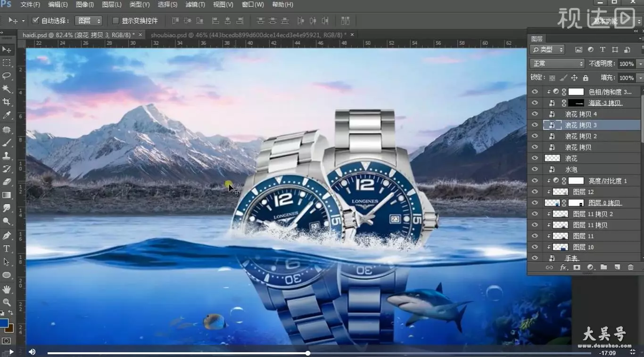Screen dimensions: 644x357
Task: Select the Move tool in the toolbox
Action: click(x=7, y=49)
